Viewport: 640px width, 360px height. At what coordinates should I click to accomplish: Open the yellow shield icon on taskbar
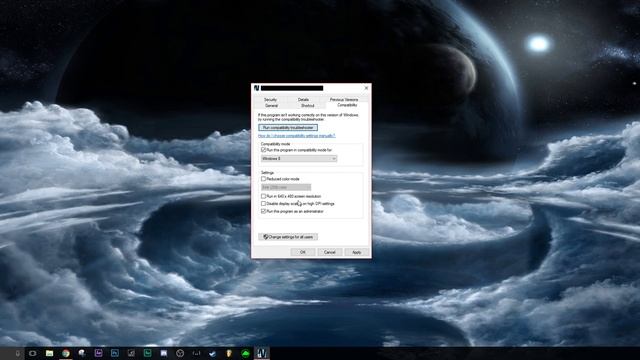(x=229, y=353)
